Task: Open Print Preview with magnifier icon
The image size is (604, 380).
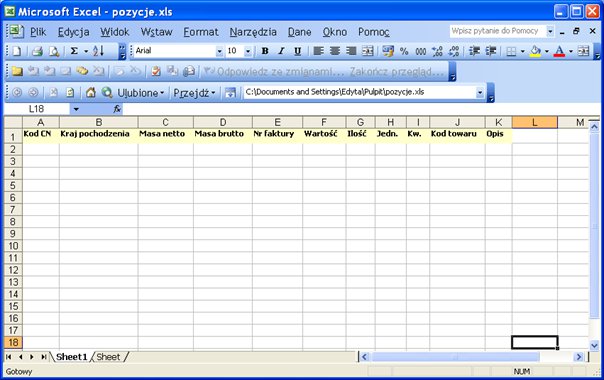Action: pos(54,51)
